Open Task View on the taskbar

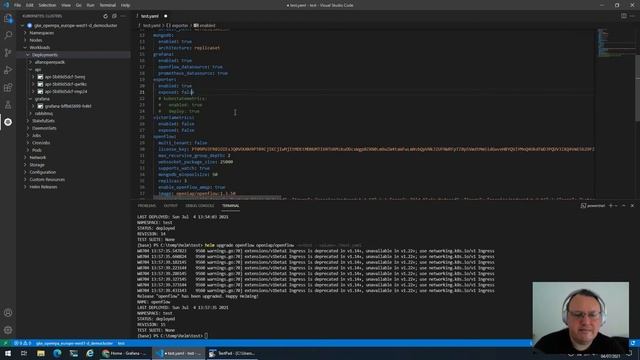24,353
